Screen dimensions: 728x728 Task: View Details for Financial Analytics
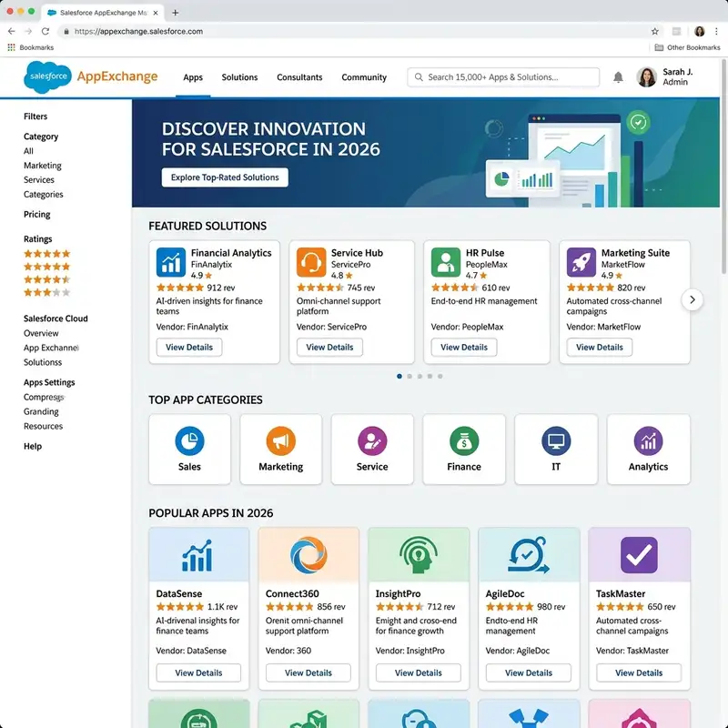click(189, 348)
